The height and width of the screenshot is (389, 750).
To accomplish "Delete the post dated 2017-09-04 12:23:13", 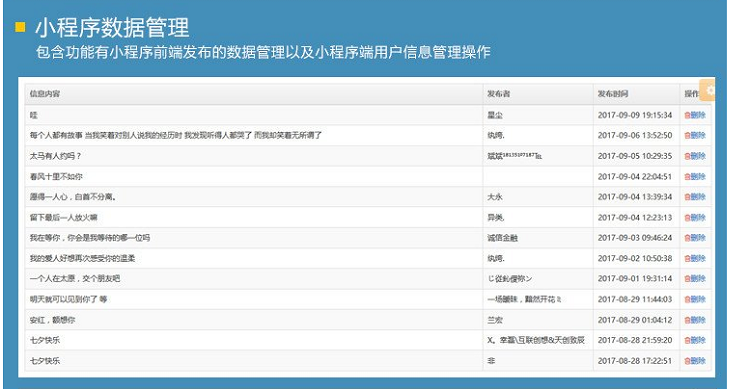I will [695, 218].
